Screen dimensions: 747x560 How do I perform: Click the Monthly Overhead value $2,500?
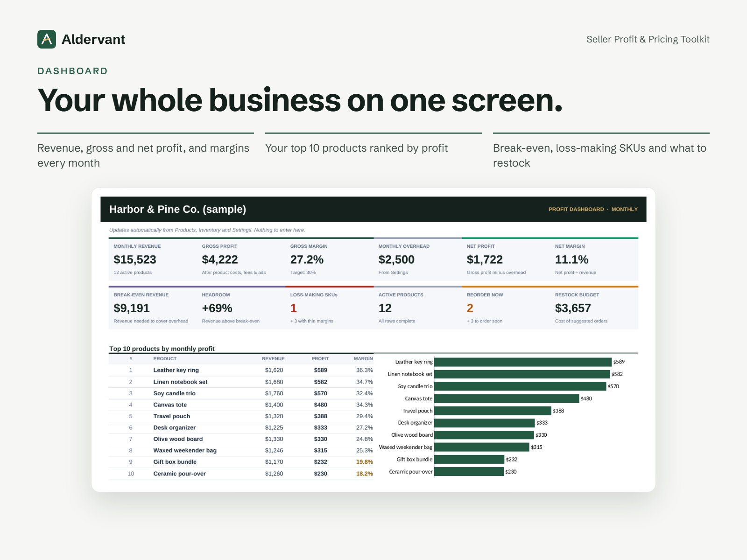click(x=396, y=259)
